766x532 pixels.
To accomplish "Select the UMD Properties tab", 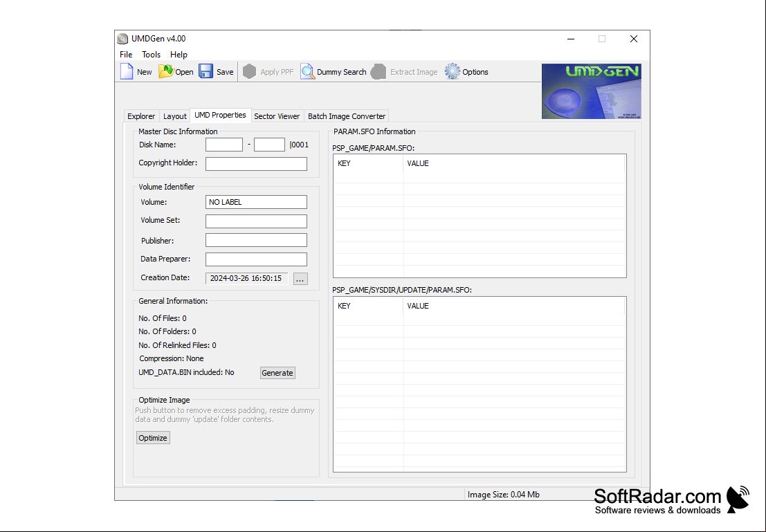I will pyautogui.click(x=220, y=116).
